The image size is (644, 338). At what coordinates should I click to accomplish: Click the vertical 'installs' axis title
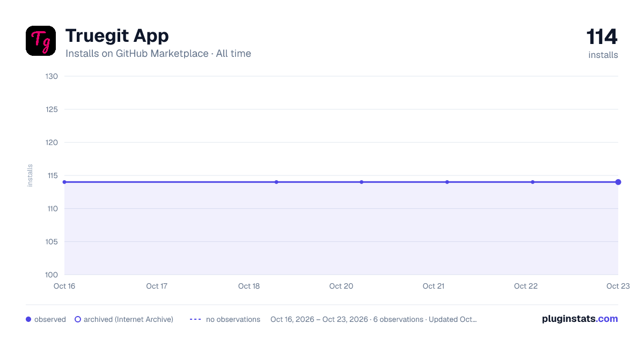pos(30,175)
